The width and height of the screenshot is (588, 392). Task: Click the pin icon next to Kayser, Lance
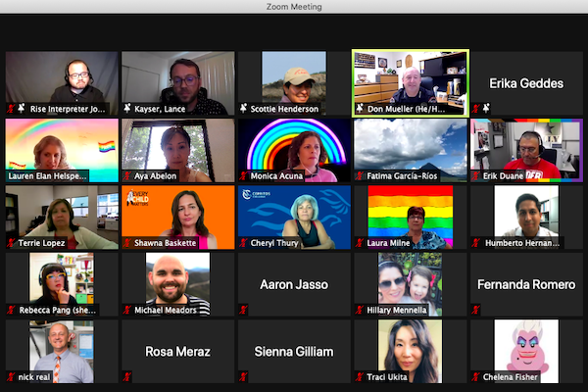[127, 109]
